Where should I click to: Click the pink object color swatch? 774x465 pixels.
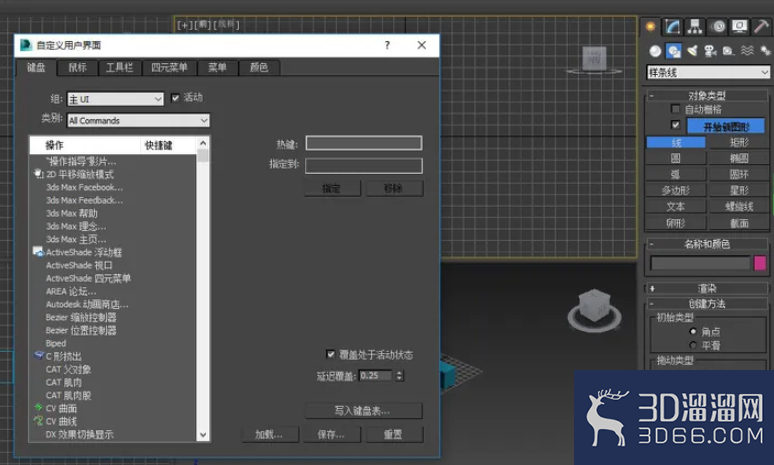coord(760,263)
